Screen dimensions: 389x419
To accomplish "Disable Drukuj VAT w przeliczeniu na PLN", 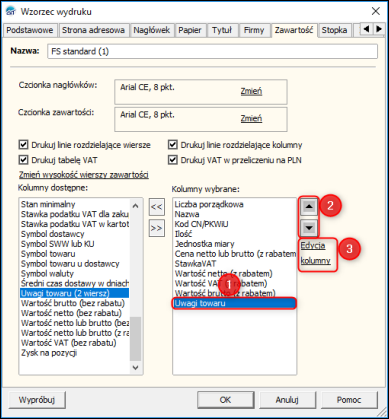I will point(172,160).
